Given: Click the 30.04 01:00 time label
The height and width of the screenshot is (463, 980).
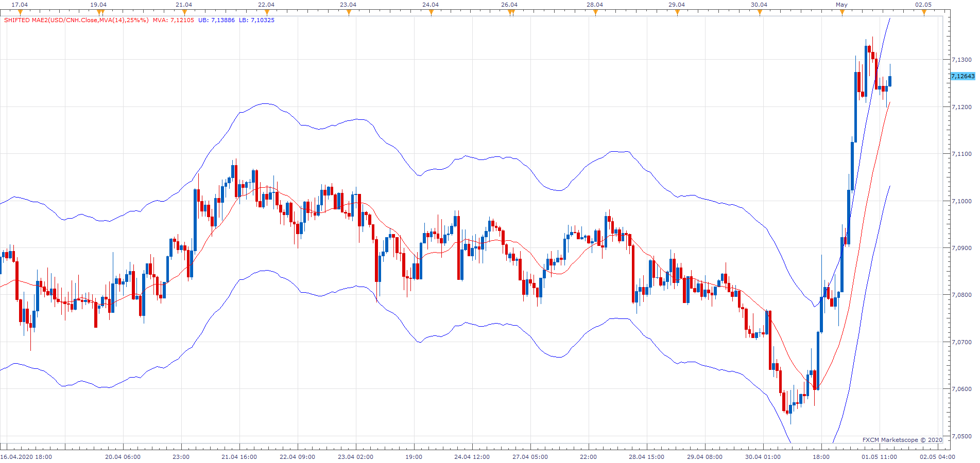Looking at the screenshot, I should tap(763, 457).
